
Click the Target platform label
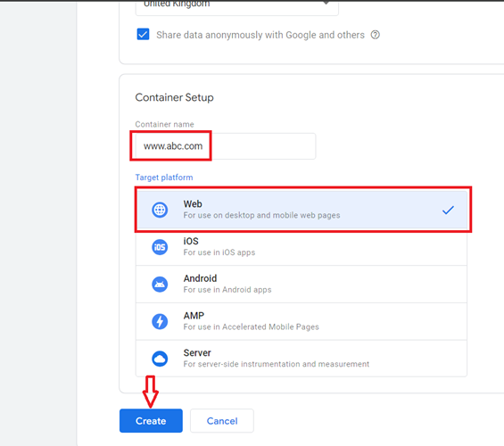click(164, 178)
